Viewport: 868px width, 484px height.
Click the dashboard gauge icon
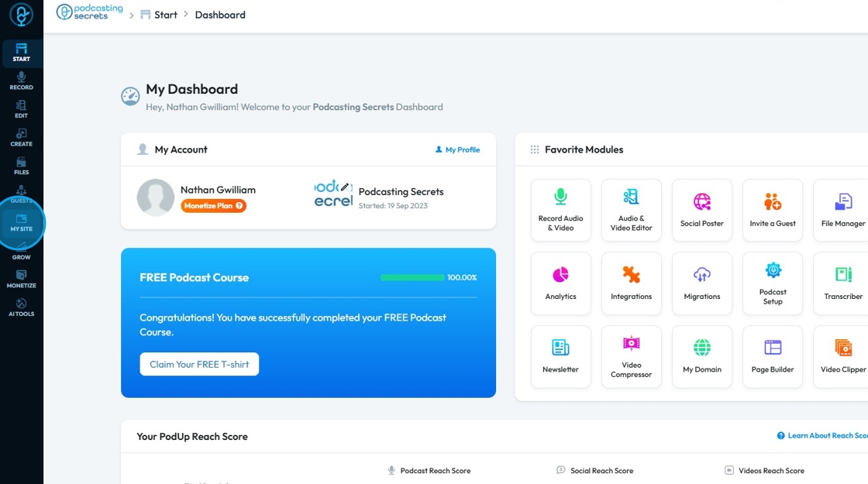131,96
